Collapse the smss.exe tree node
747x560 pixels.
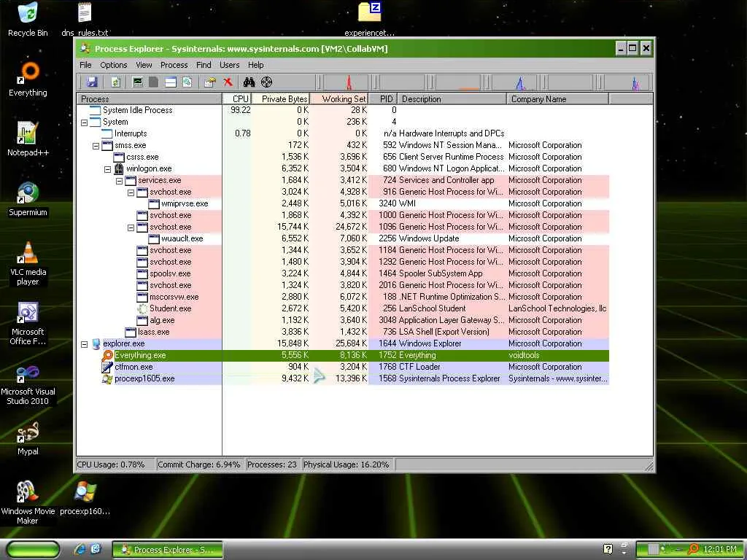96,146
